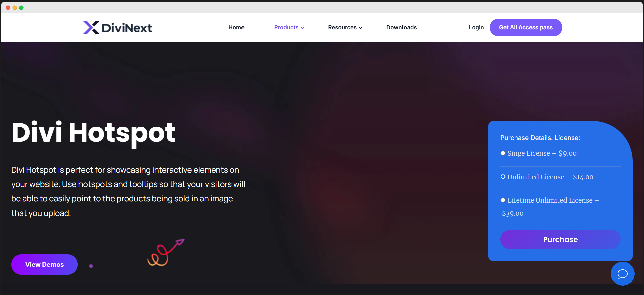The image size is (644, 295).
Task: Click the DiviNext logo
Action: tap(118, 28)
